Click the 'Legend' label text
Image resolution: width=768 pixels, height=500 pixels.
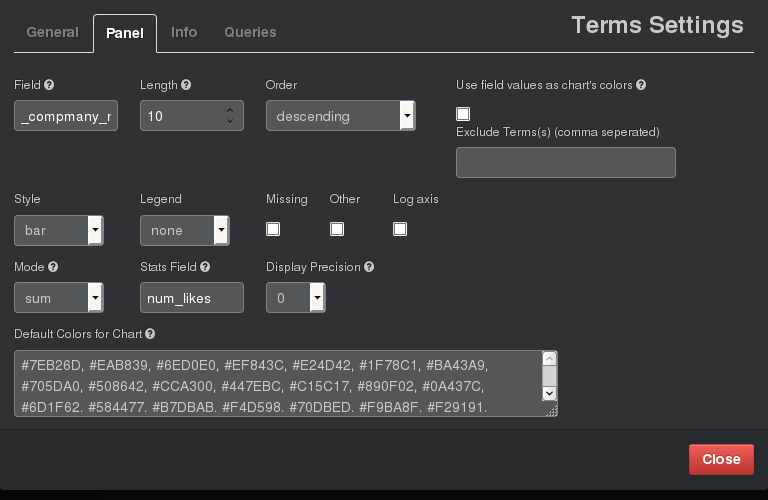pos(161,199)
